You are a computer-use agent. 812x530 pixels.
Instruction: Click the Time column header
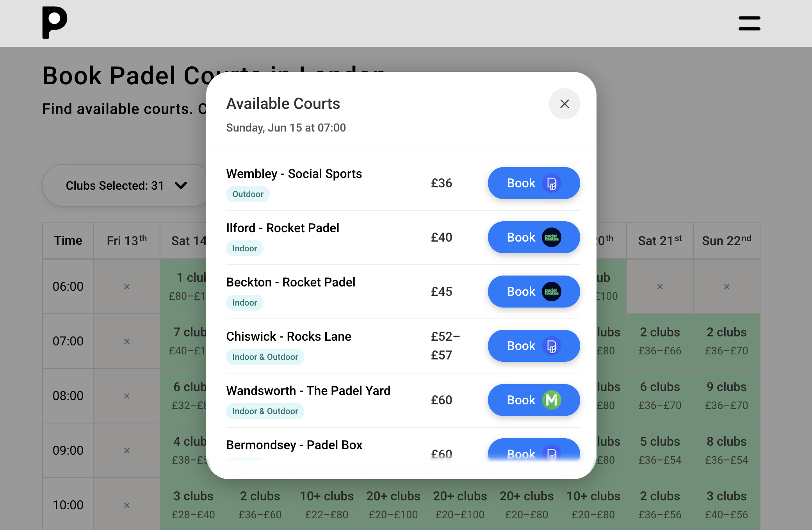click(x=68, y=240)
